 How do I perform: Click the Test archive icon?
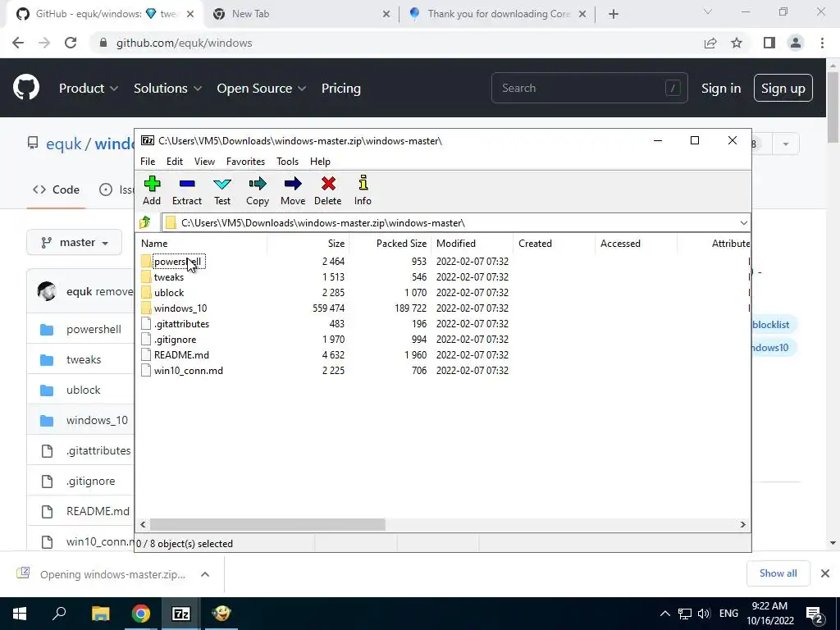click(222, 190)
